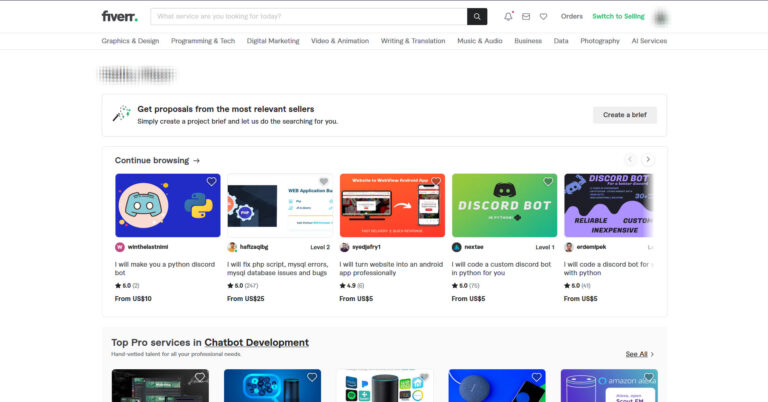The image size is (768, 402).
Task: Open notifications bell icon
Action: tap(508, 16)
